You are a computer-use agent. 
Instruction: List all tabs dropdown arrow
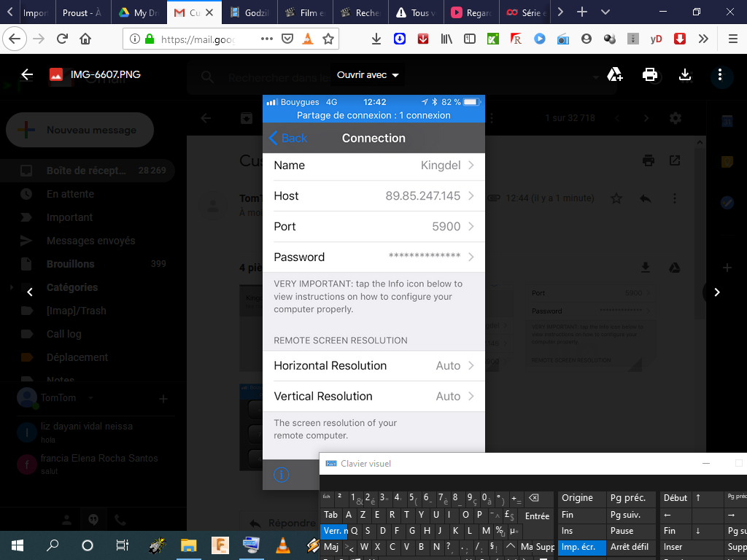coord(605,12)
